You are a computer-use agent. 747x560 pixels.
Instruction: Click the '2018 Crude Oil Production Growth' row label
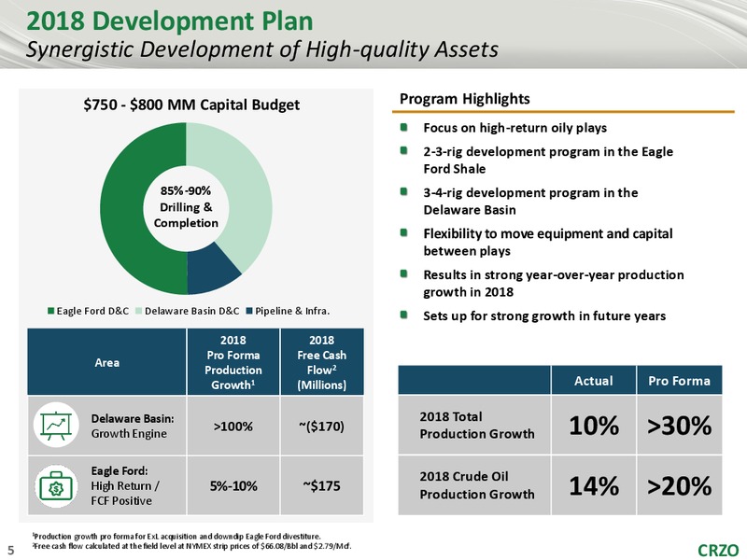coord(477,485)
